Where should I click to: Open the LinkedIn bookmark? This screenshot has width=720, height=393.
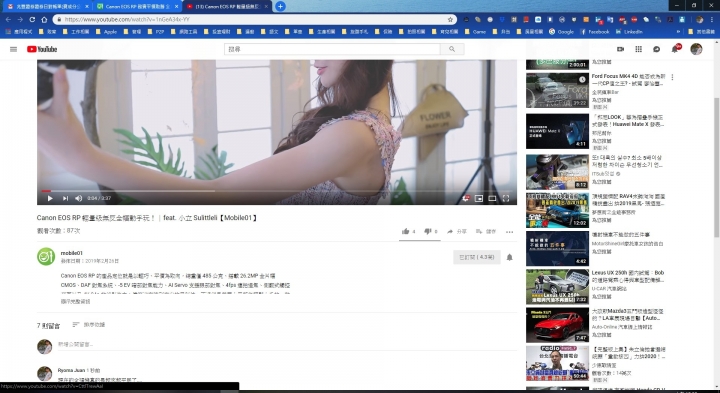(x=629, y=32)
